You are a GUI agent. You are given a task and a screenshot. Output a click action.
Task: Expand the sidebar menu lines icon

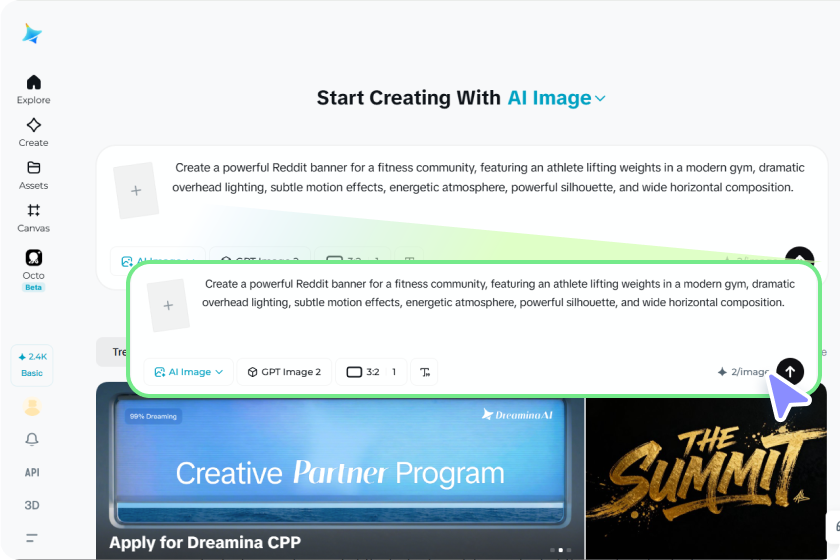[x=32, y=538]
